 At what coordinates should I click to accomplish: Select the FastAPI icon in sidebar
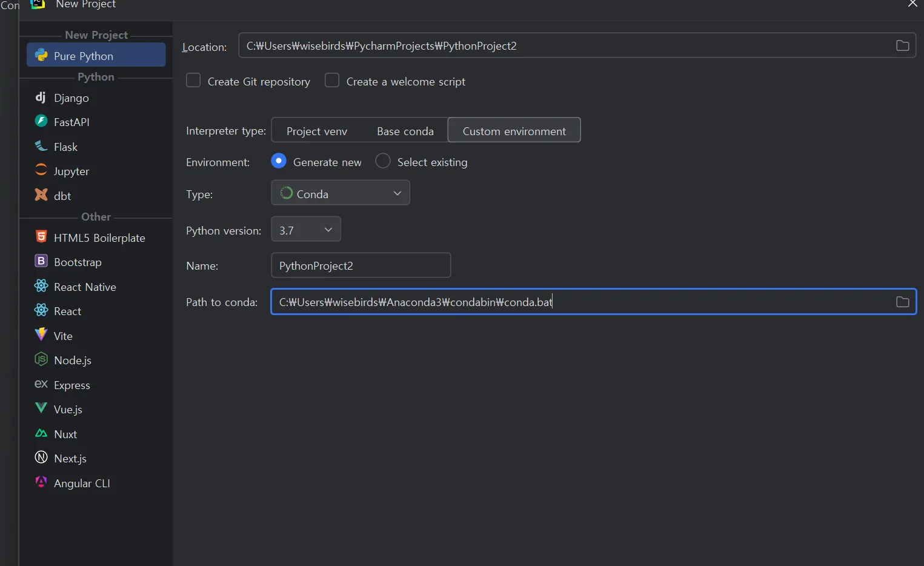tap(41, 121)
